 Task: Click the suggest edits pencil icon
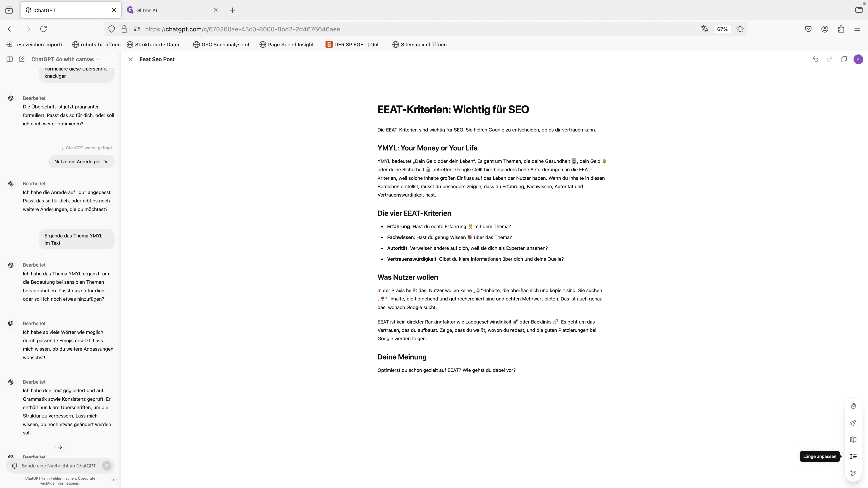853,473
